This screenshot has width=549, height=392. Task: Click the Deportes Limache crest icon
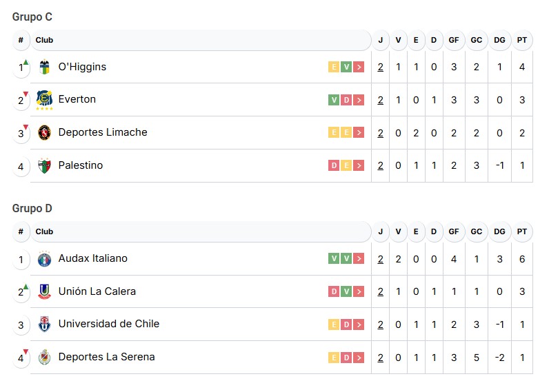click(45, 132)
